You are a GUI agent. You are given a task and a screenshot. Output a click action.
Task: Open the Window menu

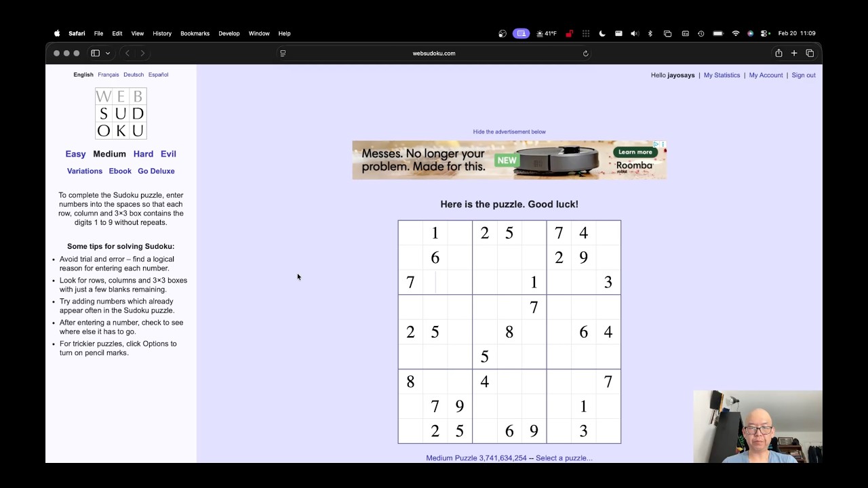(259, 33)
